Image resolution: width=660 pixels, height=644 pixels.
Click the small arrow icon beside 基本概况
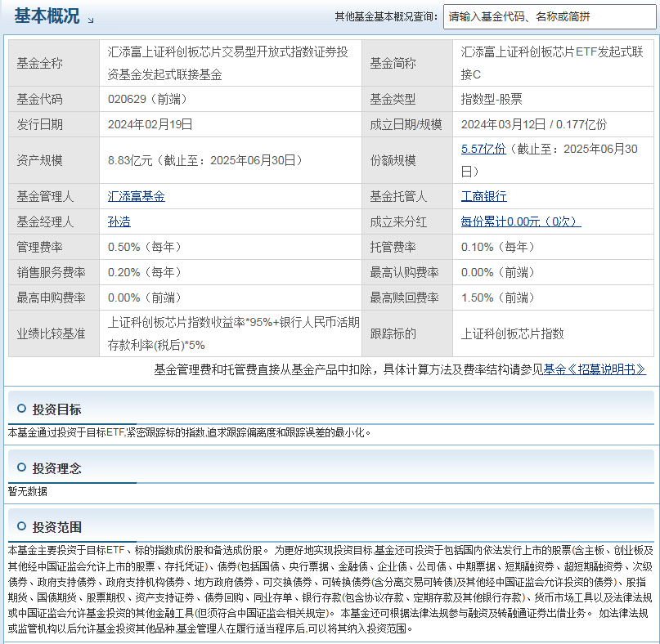point(91,20)
